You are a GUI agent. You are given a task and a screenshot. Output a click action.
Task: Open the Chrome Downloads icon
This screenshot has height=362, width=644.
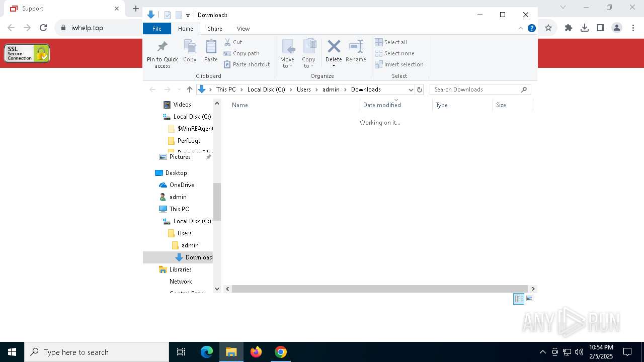[x=585, y=28]
